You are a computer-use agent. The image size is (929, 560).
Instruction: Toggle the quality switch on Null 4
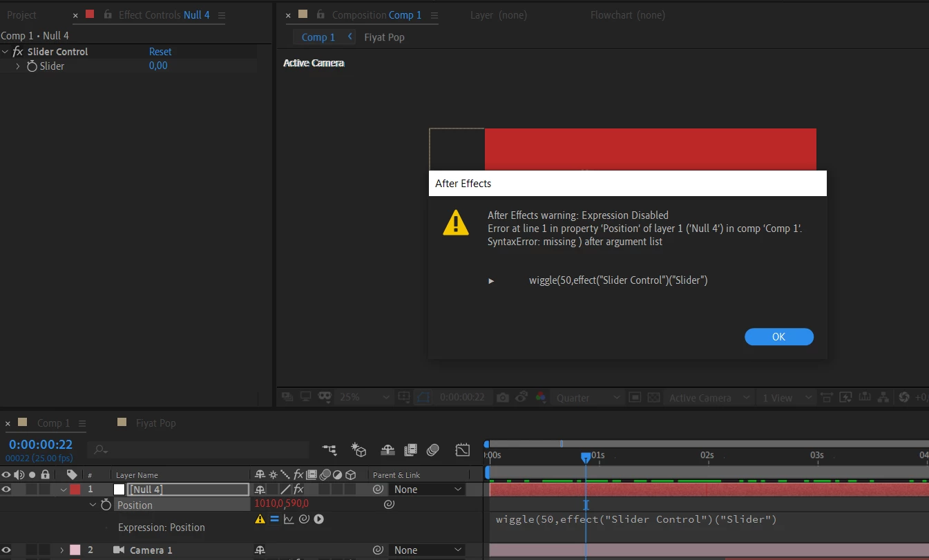285,490
